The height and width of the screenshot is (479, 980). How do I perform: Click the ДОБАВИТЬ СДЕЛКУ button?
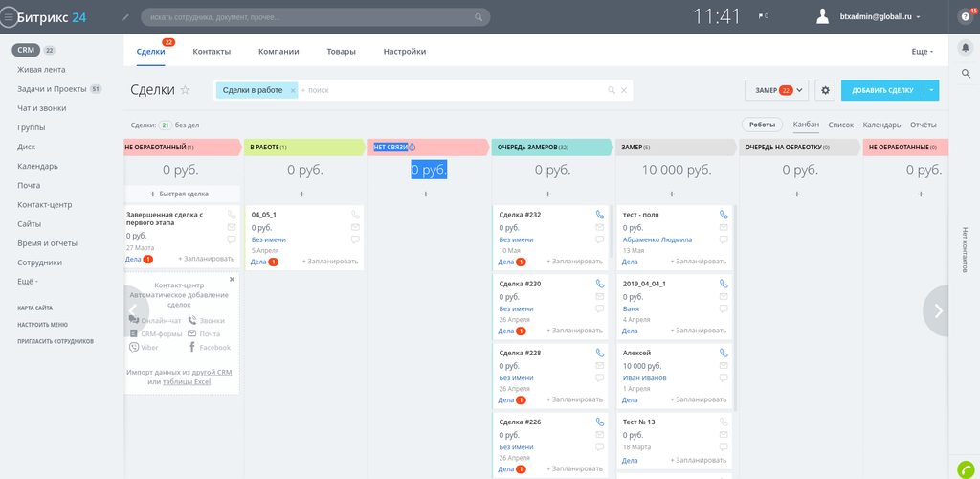882,90
